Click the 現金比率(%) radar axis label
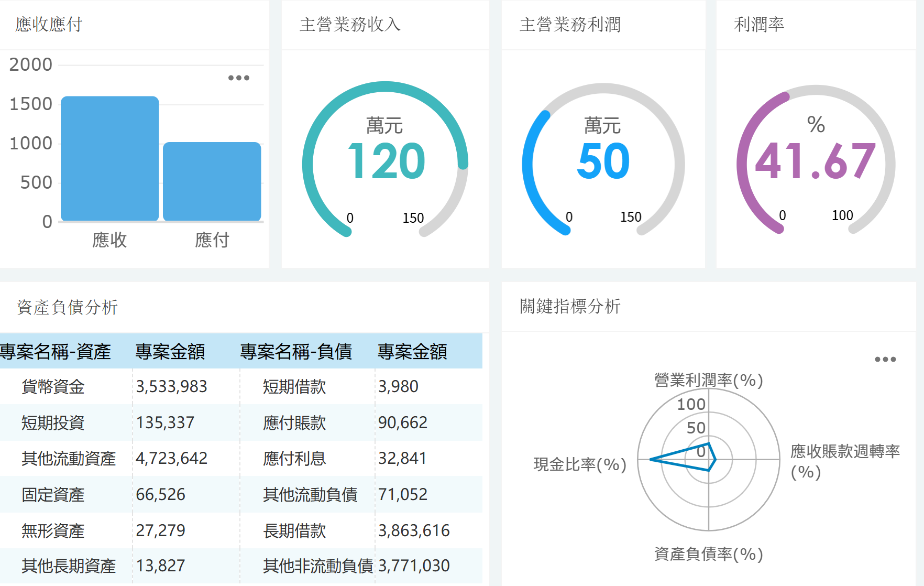Screen dimensions: 924x586 [579, 464]
